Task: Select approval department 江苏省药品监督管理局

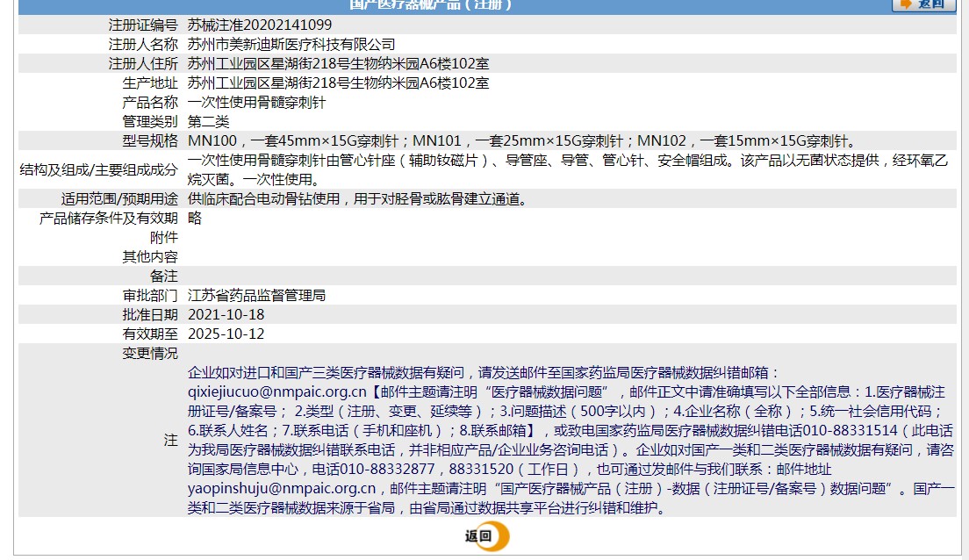Action: [x=256, y=296]
